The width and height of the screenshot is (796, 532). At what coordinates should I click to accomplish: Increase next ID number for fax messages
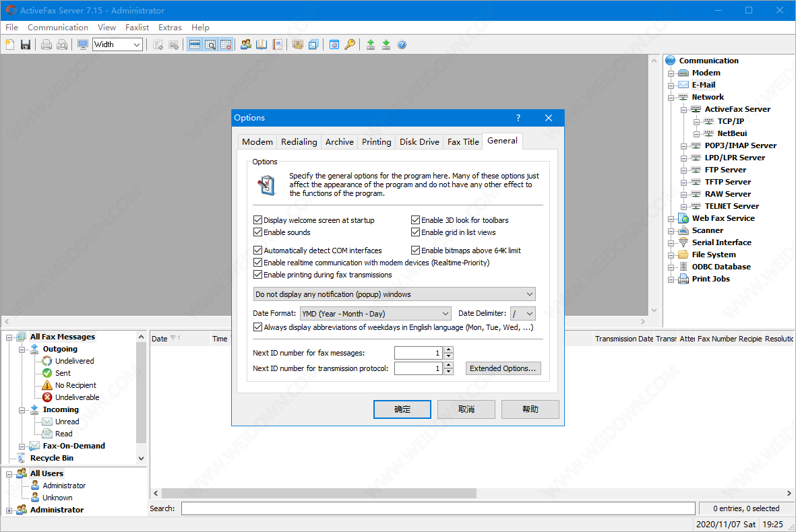tap(448, 350)
